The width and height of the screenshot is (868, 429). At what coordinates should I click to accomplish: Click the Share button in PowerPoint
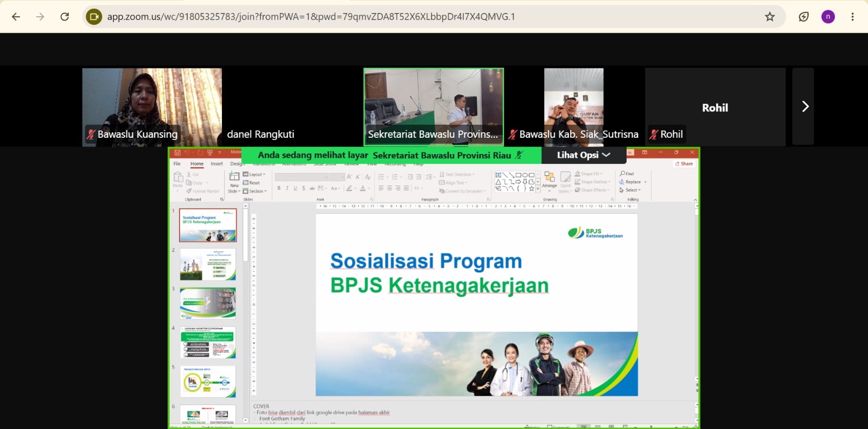click(x=684, y=164)
